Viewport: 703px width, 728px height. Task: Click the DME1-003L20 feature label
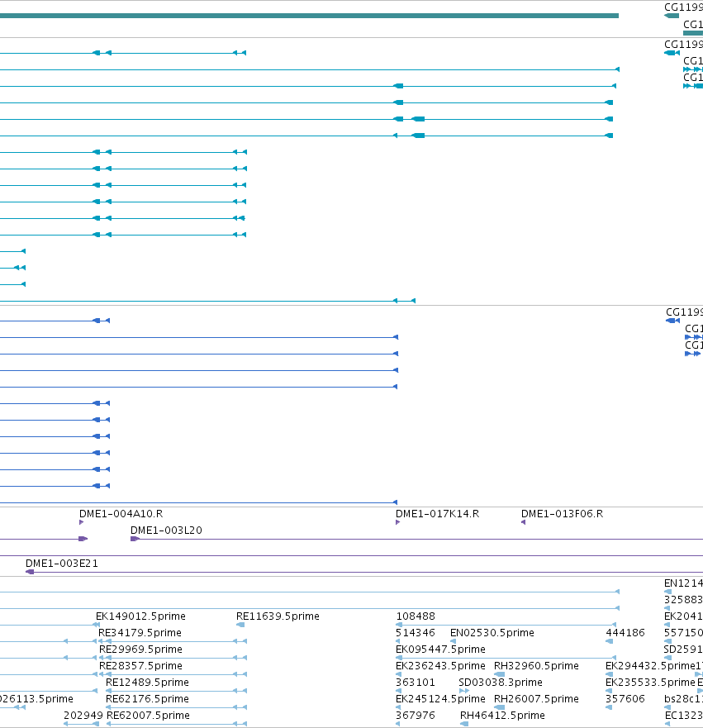click(166, 531)
